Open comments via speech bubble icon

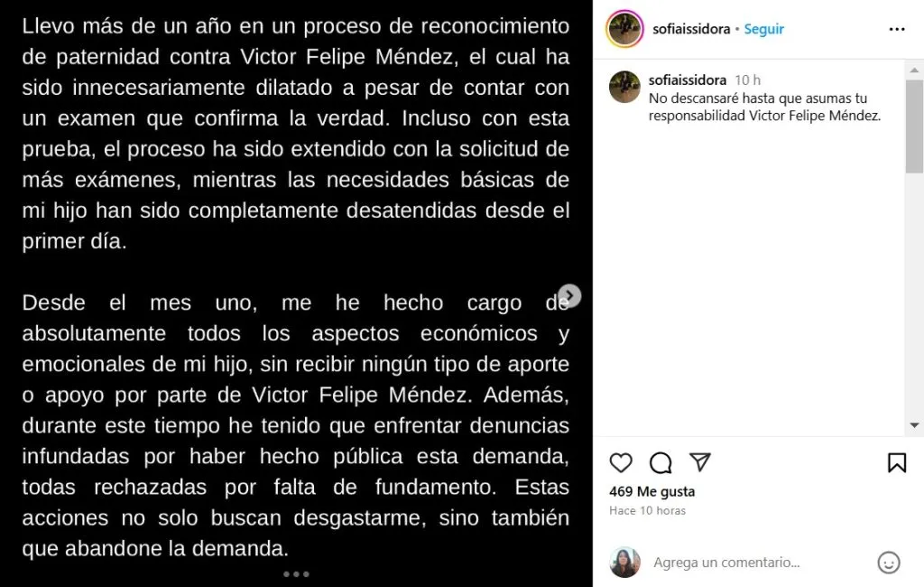661,463
